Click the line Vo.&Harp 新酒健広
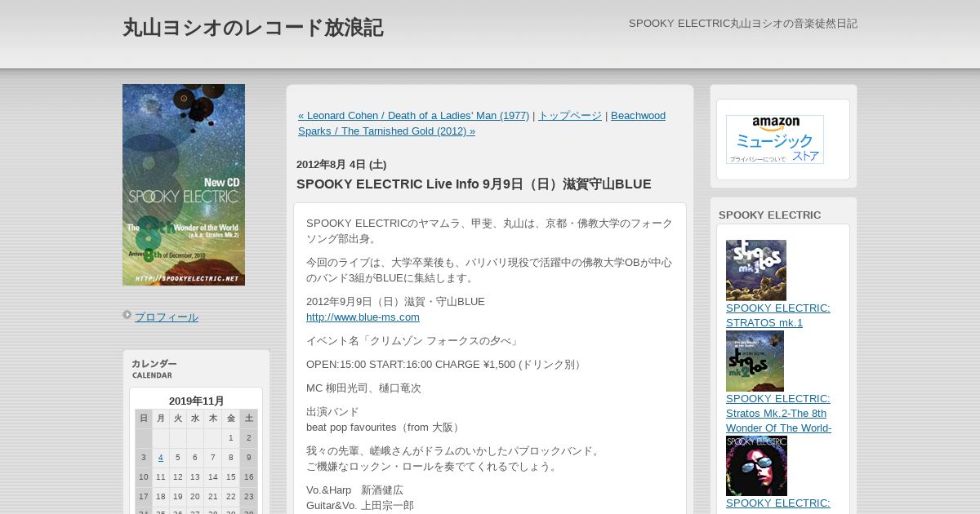The height and width of the screenshot is (514, 980). point(354,490)
